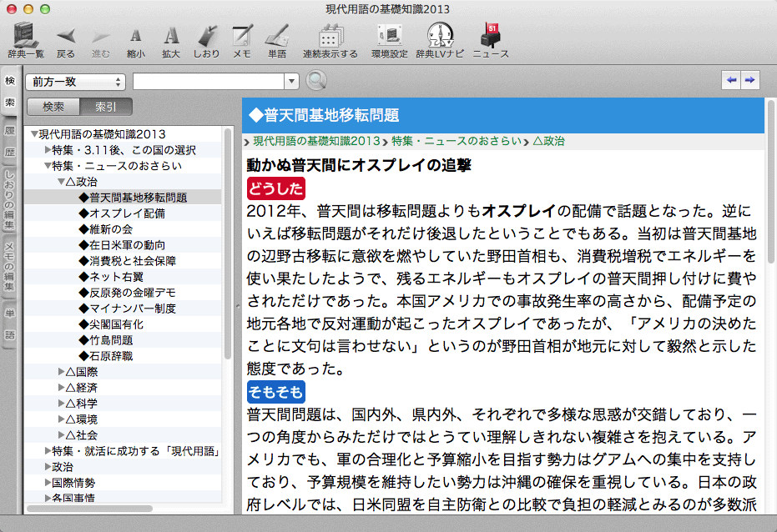Open the ニュース news icon
This screenshot has height=532, width=777.
point(490,41)
